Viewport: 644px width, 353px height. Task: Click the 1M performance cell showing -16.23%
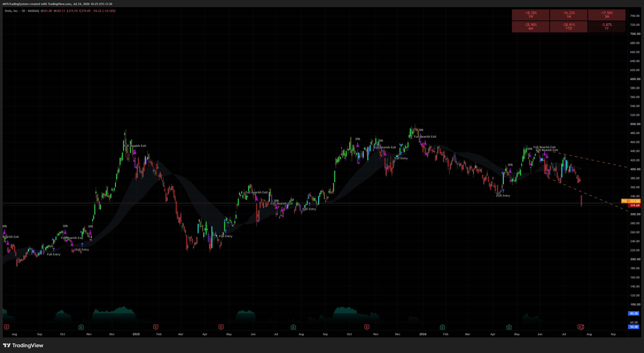[x=569, y=15]
